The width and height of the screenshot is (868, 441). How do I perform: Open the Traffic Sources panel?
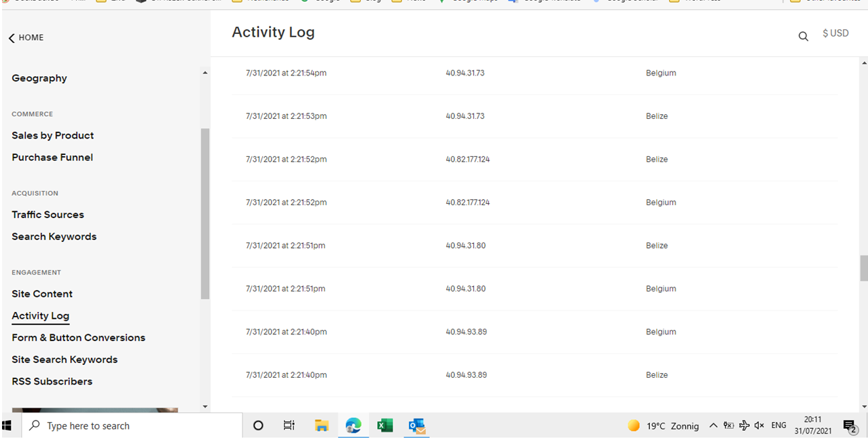click(48, 215)
